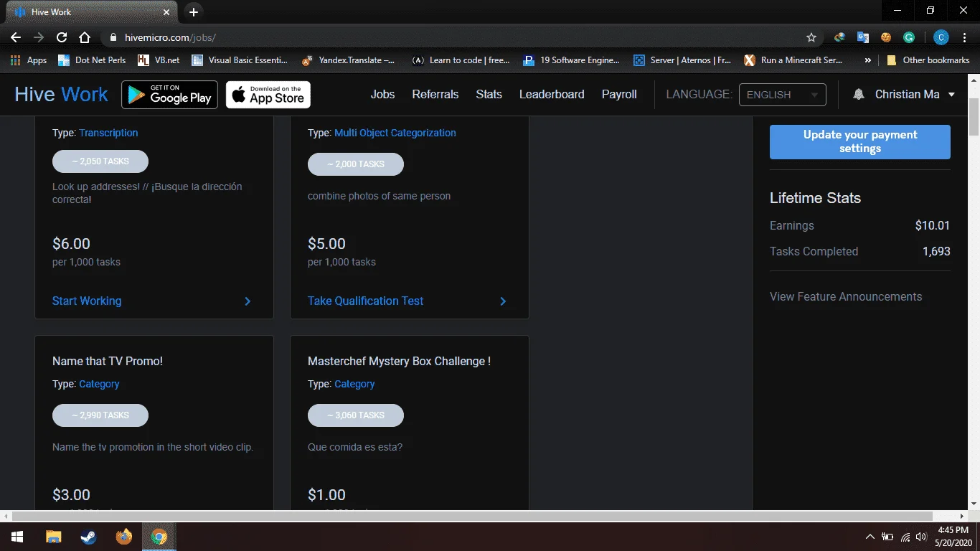Click the Transcription type link

pyautogui.click(x=108, y=133)
